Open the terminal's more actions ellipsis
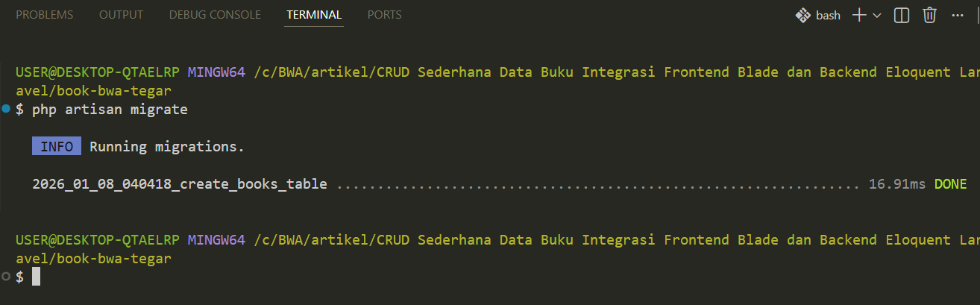 958,15
